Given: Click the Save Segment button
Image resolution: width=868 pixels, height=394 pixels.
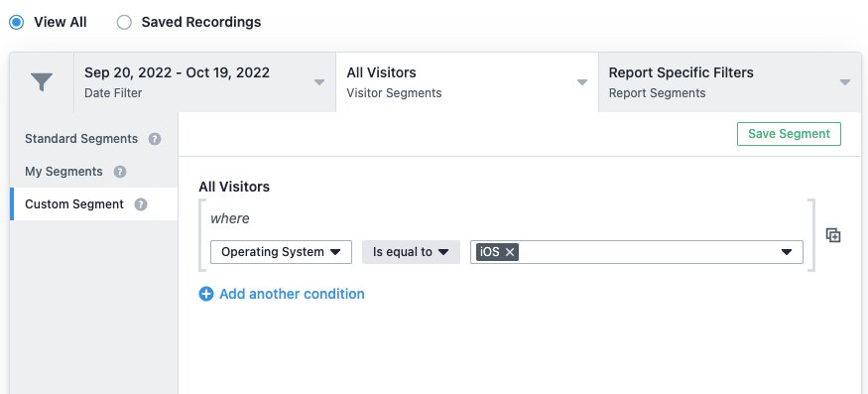Looking at the screenshot, I should coord(789,134).
